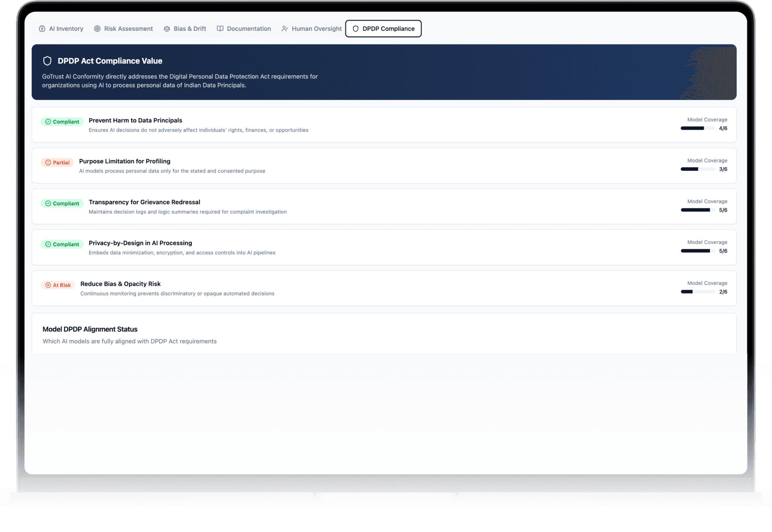The image size is (772, 532).
Task: Click description 'AI models process personal data only'
Action: [x=172, y=171]
